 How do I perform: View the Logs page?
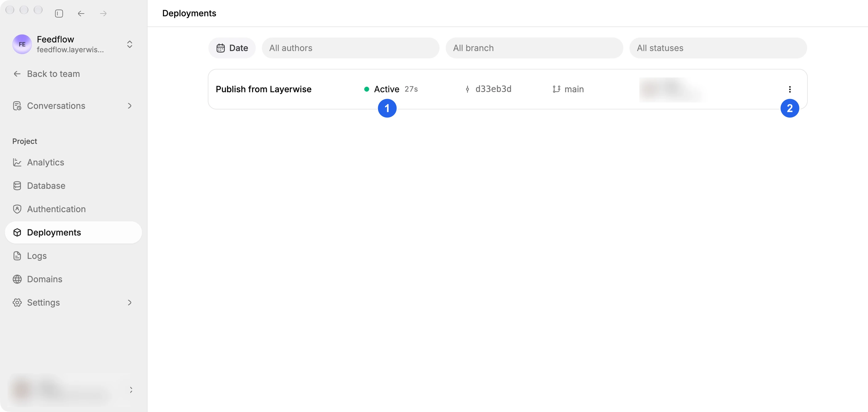pyautogui.click(x=73, y=256)
